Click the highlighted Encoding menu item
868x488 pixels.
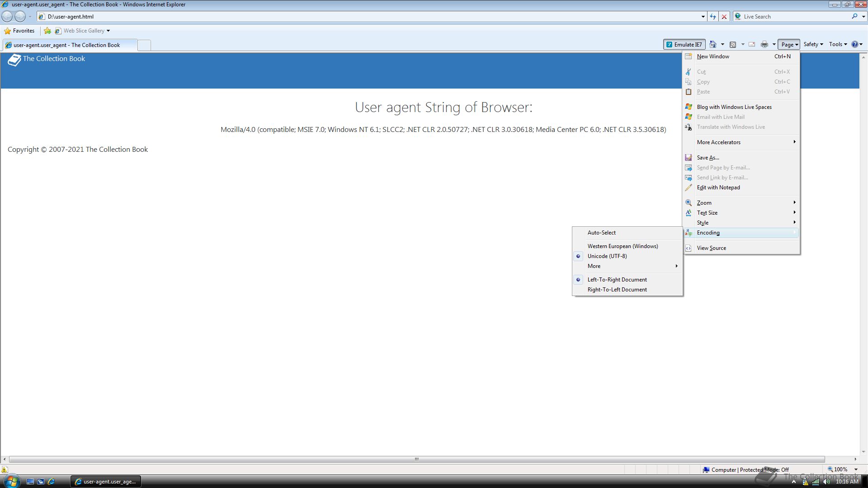[x=741, y=233]
